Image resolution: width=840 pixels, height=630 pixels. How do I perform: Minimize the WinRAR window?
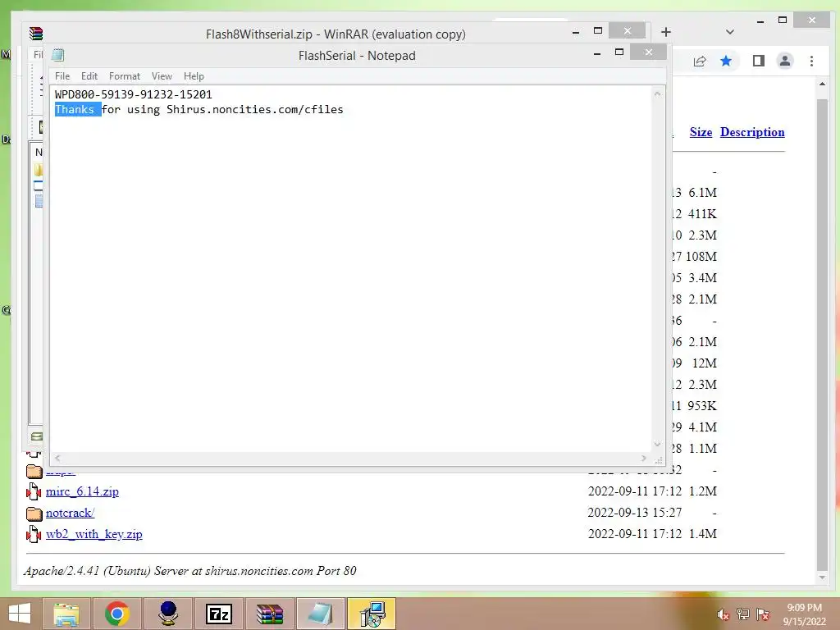click(575, 32)
